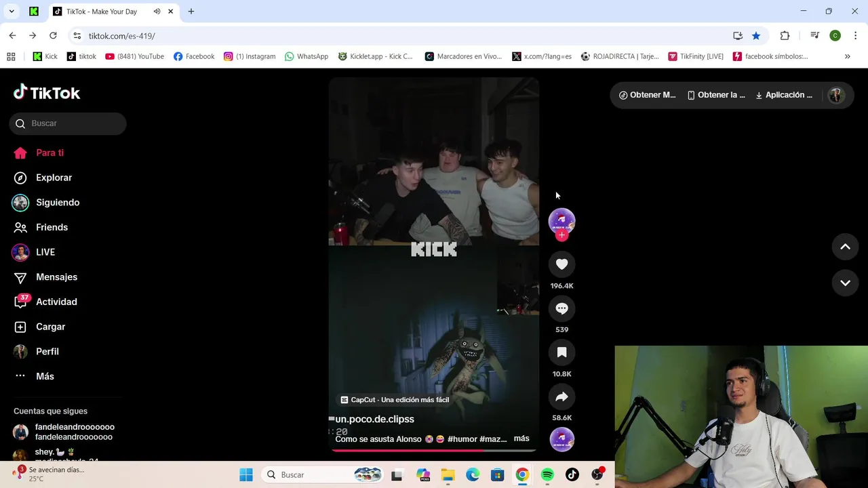Save video with the bookmark icon
Viewport: 868px width, 488px height.
click(561, 352)
